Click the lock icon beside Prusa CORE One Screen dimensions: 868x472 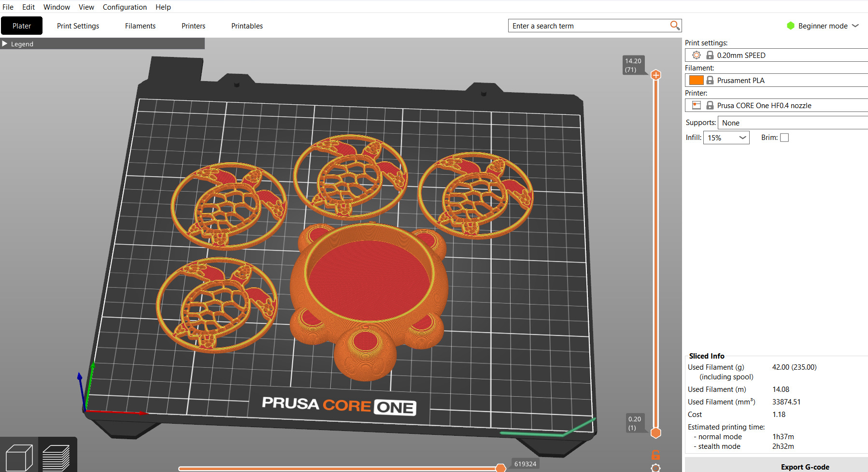[710, 105]
